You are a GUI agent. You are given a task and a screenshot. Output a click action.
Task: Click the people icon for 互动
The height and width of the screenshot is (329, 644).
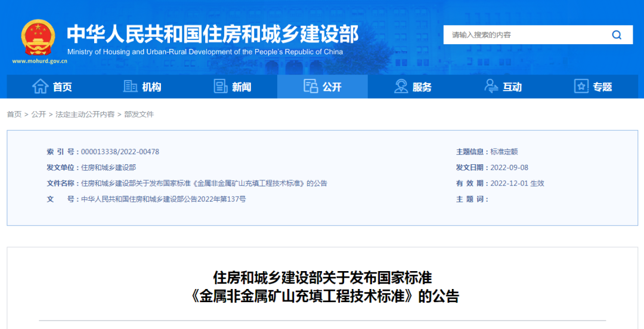(x=491, y=87)
